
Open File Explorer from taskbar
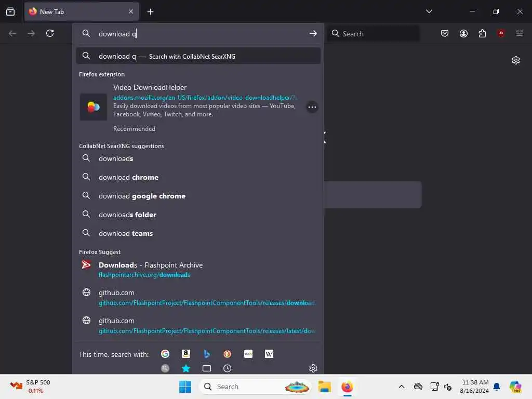coord(324,387)
